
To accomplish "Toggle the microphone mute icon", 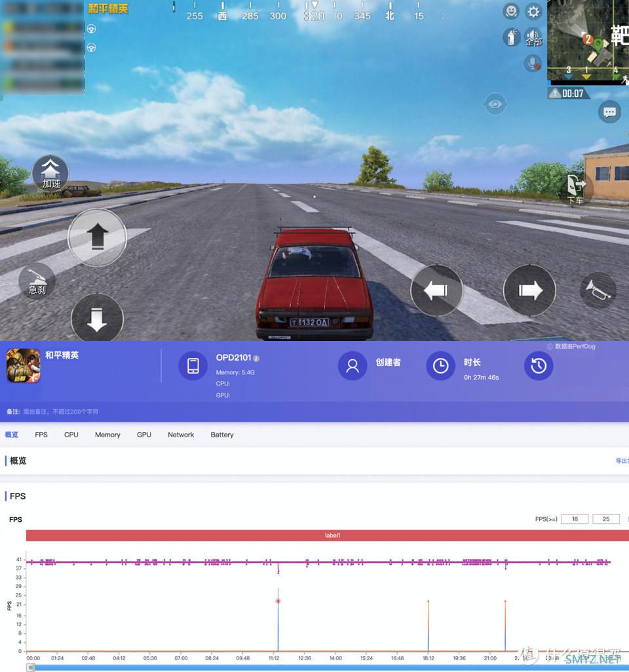I will pyautogui.click(x=533, y=64).
